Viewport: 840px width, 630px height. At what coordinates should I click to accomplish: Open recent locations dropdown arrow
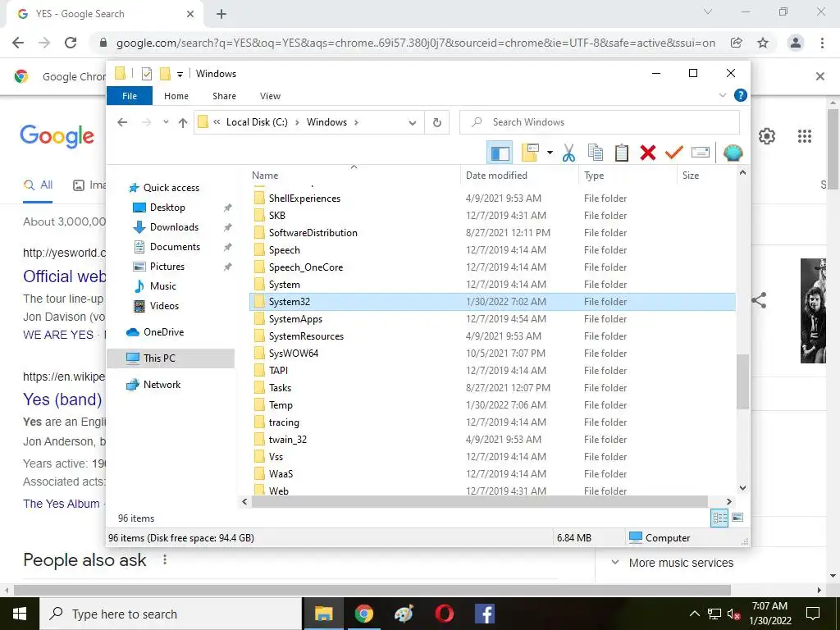pos(166,122)
